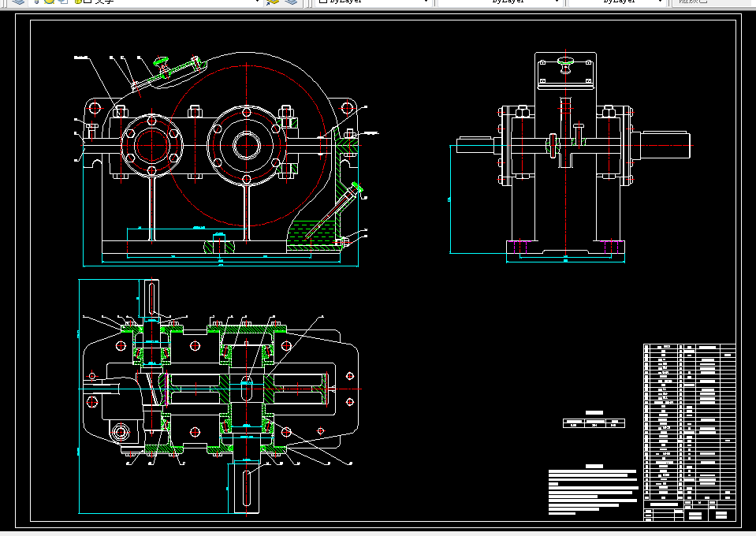756x536 pixels.
Task: Select the left lifting lug hole in front view
Action: (x=95, y=107)
